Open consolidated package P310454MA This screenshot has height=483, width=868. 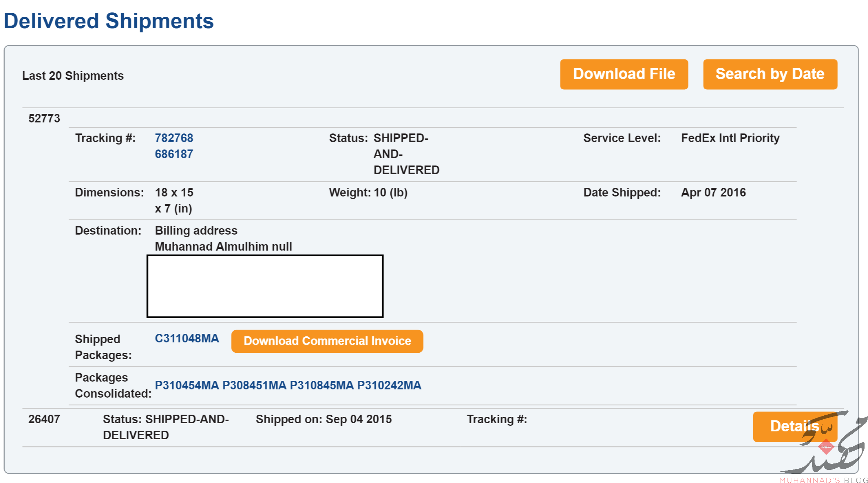pyautogui.click(x=187, y=385)
